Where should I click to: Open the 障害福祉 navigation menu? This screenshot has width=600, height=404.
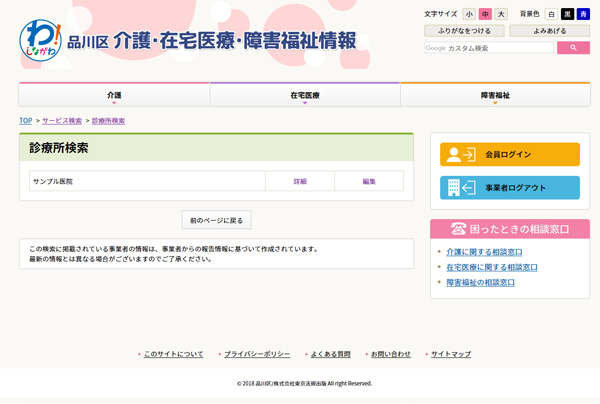[x=495, y=95]
